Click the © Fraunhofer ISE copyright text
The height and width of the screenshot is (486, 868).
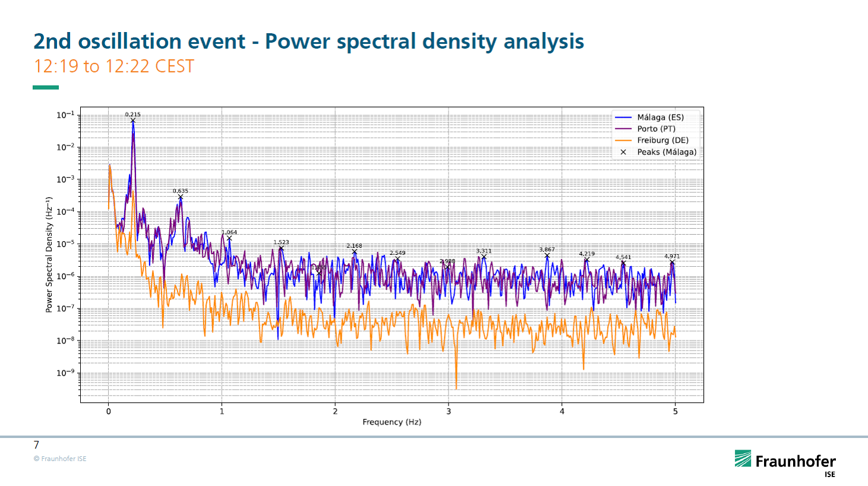point(60,459)
